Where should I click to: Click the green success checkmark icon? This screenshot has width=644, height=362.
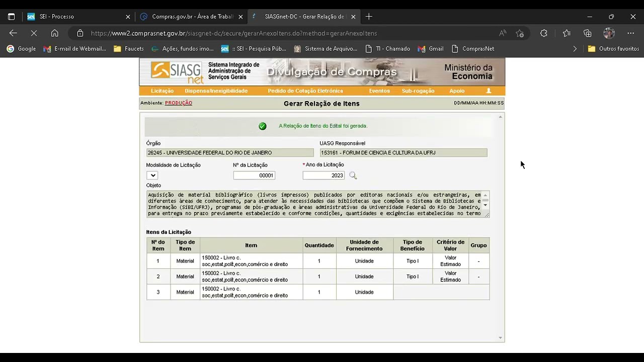(x=263, y=126)
